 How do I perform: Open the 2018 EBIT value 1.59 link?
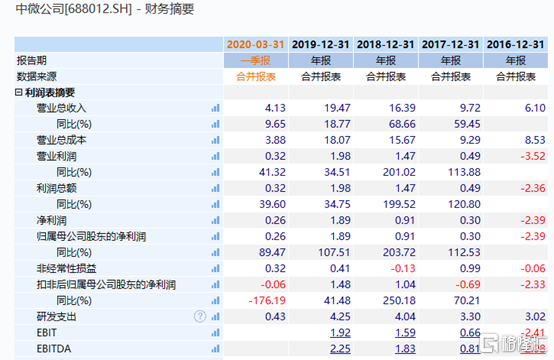click(405, 333)
